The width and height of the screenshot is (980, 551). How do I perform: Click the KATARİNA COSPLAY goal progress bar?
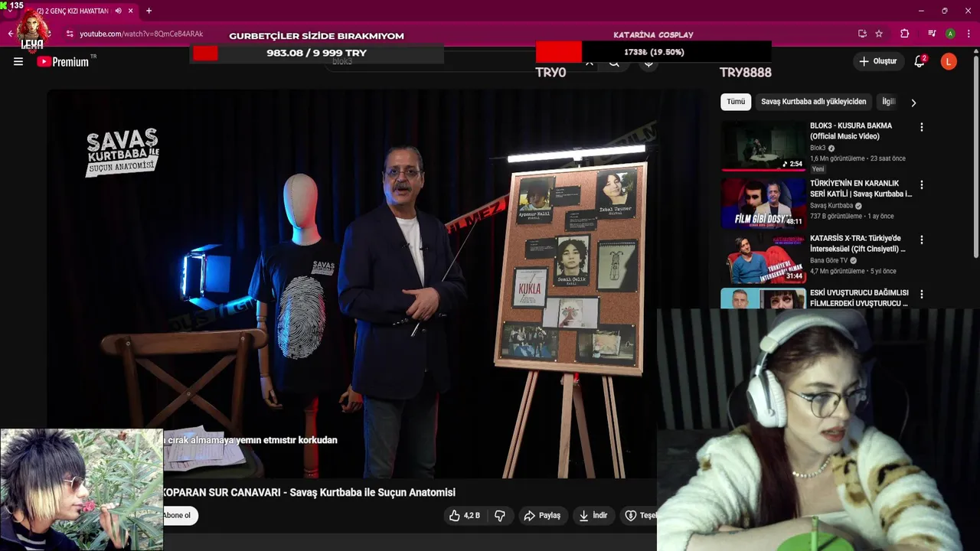click(x=653, y=52)
